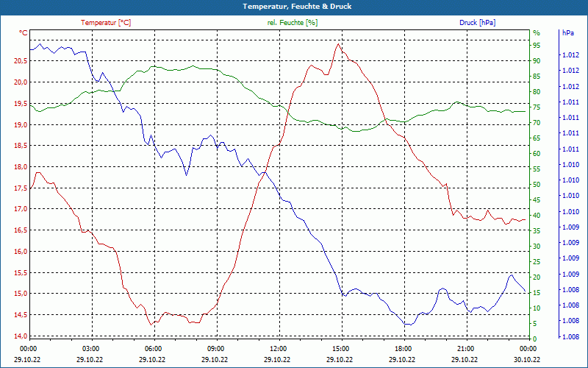588x368 pixels.
Task: Click the '16,0' temperature axis tick
Action: pos(21,252)
